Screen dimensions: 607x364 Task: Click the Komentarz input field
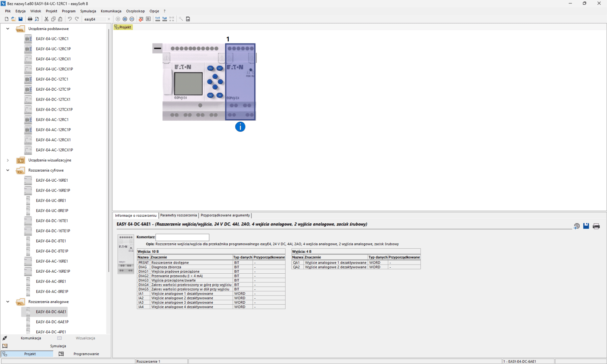[182, 237]
